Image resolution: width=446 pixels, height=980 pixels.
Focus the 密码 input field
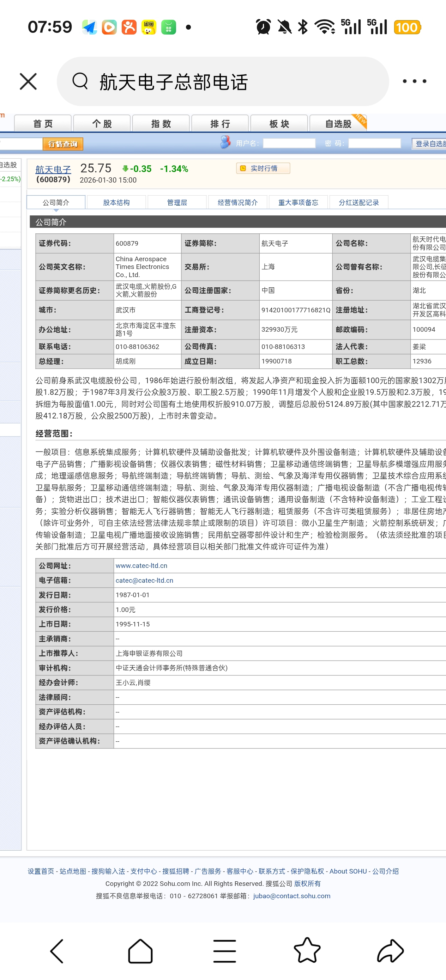[x=374, y=143]
